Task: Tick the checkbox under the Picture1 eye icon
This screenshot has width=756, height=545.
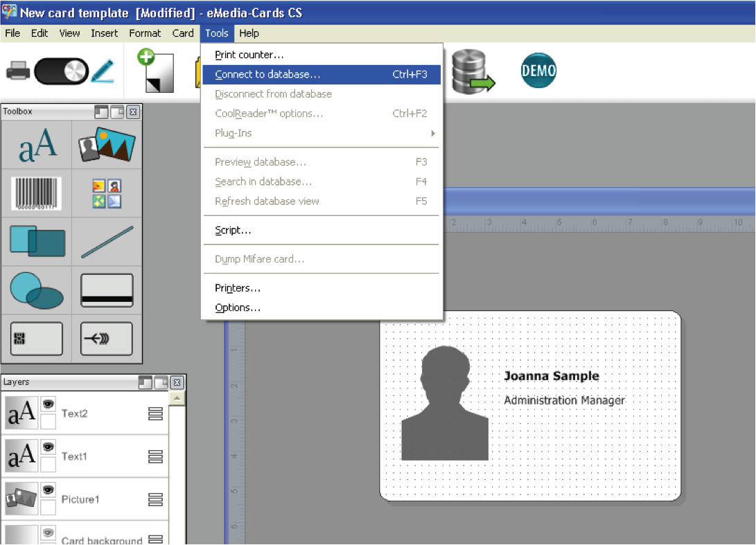Action: [x=48, y=507]
